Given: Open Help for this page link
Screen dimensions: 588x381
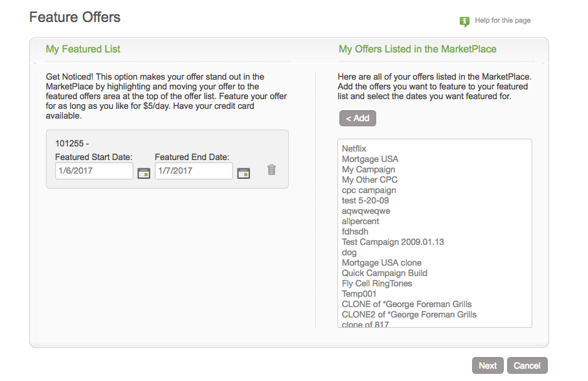Looking at the screenshot, I should coord(503,20).
